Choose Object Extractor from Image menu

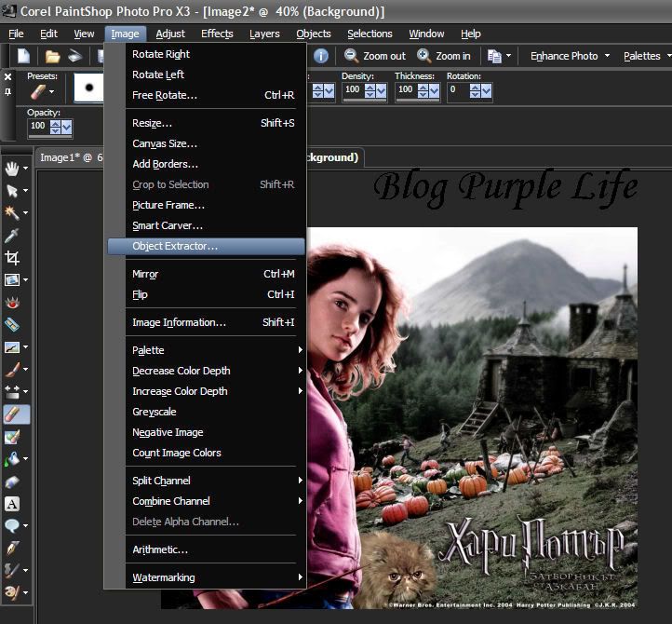coord(206,246)
